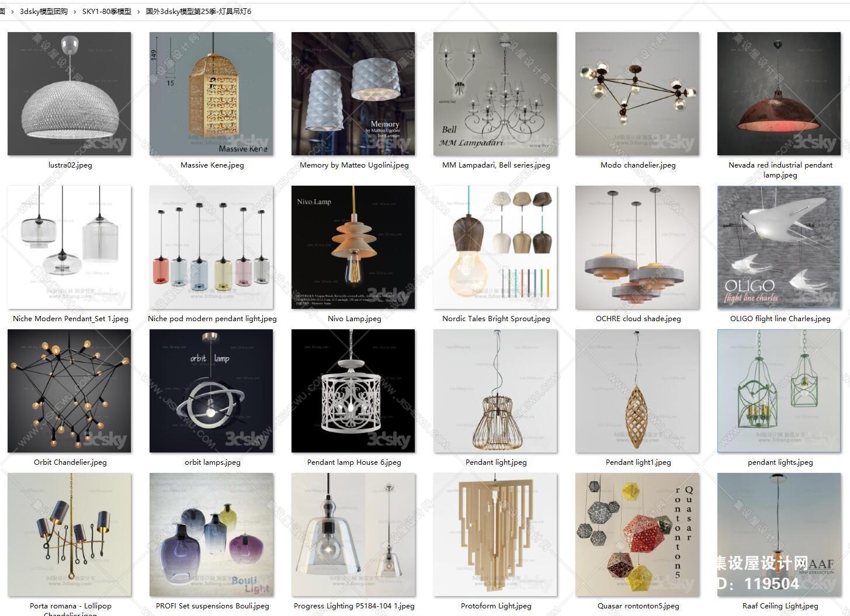Expand the chevron after 3dsky模型团购 breadcrumb

tap(75, 11)
